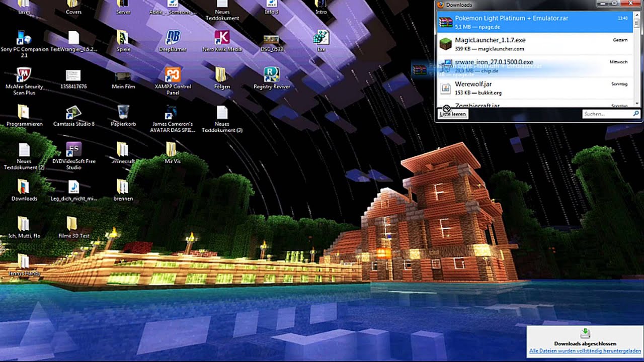Select the Mein Film video file
Viewport: 644px width, 362px height.
pos(123,80)
